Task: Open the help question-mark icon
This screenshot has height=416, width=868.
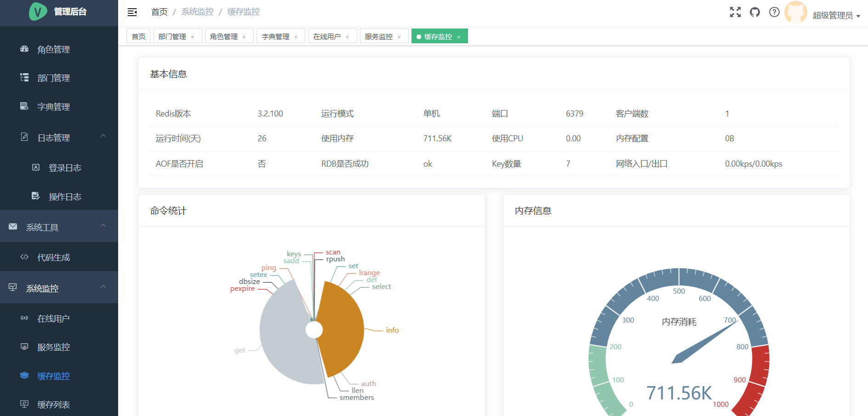Action: tap(774, 12)
